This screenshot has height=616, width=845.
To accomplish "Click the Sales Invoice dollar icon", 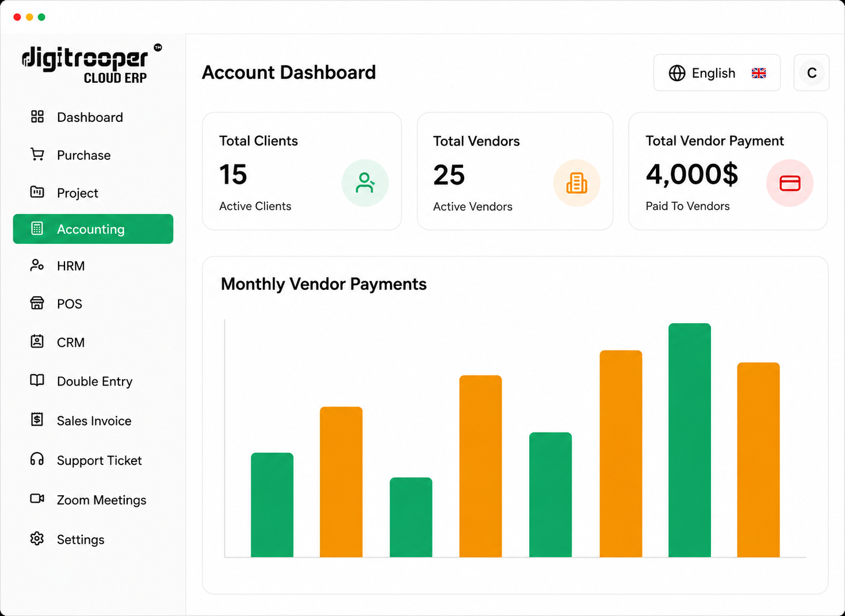I will point(37,419).
